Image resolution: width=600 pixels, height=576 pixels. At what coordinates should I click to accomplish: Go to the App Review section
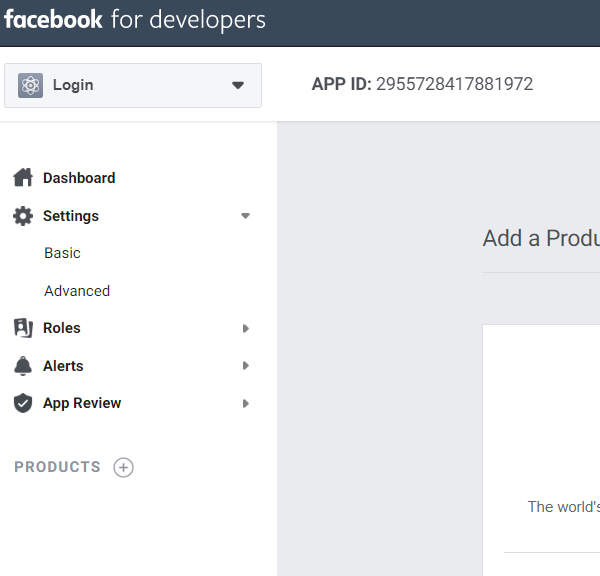pyautogui.click(x=82, y=403)
